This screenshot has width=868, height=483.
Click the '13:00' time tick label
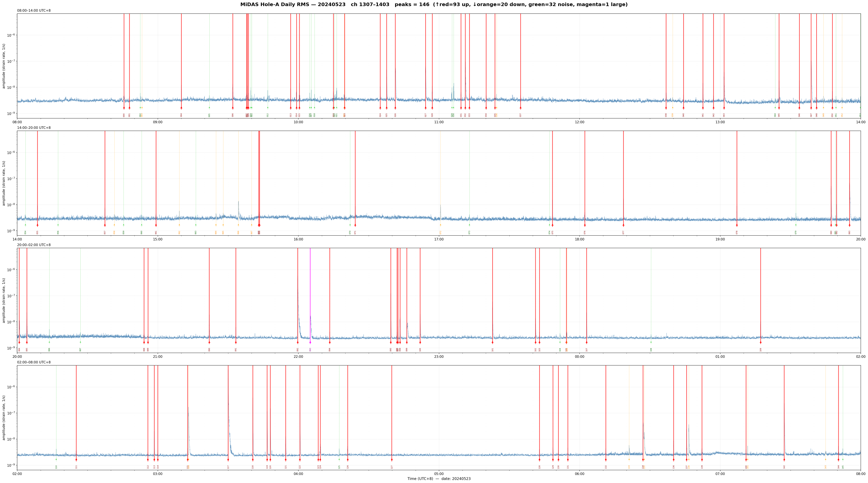[x=720, y=122]
